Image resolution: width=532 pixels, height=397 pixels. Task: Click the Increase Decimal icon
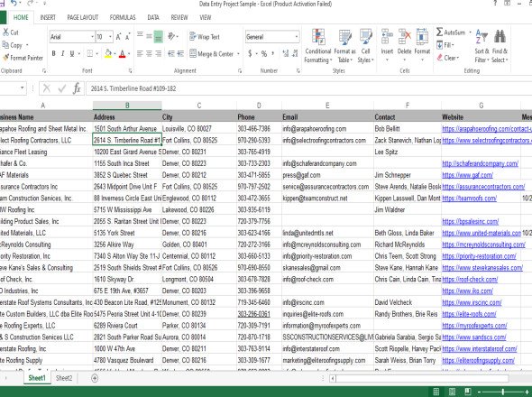click(285, 53)
